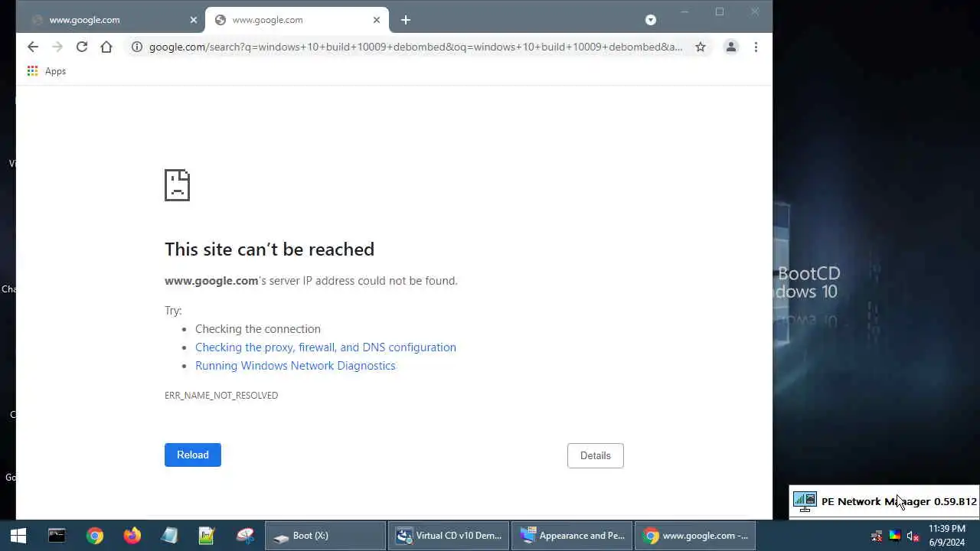Go back to the previous page
980x551 pixels.
pos(32,47)
